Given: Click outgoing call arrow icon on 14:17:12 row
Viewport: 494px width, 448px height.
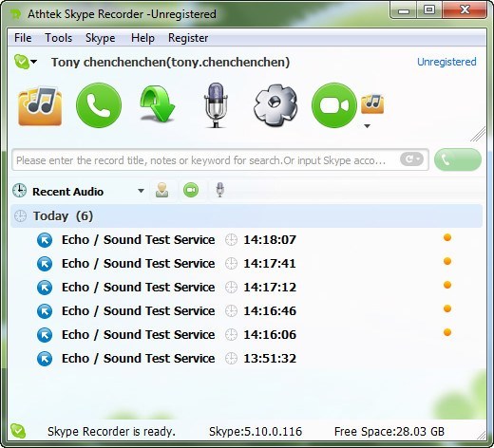Looking at the screenshot, I should 45,288.
